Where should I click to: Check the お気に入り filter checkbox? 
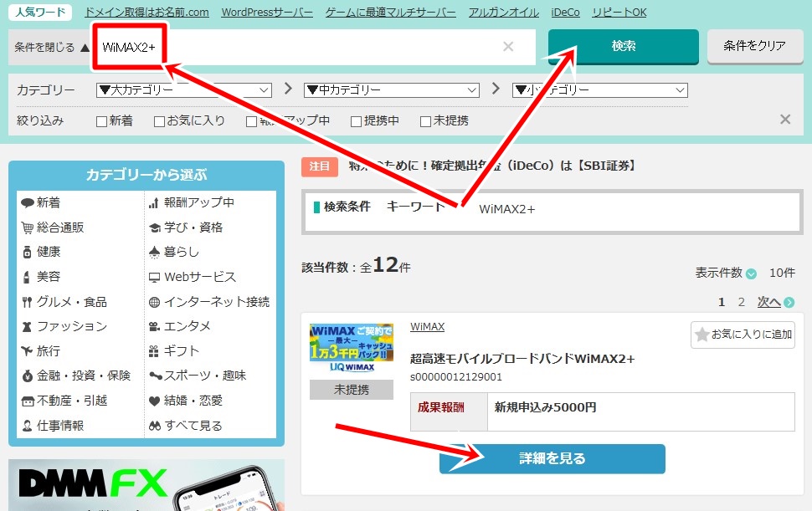tap(160, 121)
